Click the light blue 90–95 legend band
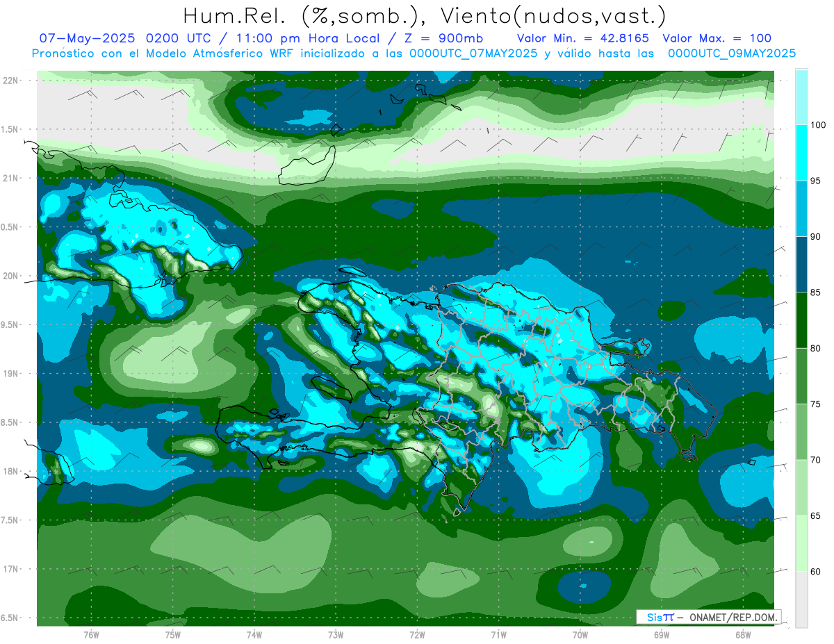 [x=801, y=208]
